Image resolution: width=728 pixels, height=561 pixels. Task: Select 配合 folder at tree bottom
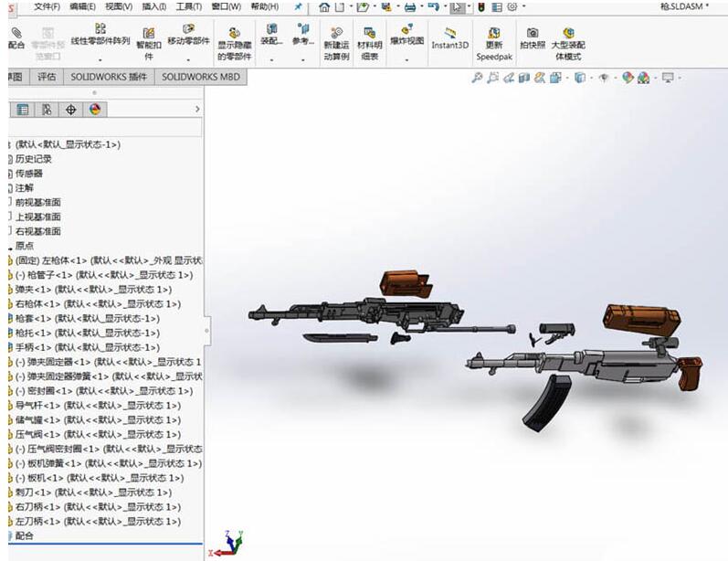(x=24, y=536)
